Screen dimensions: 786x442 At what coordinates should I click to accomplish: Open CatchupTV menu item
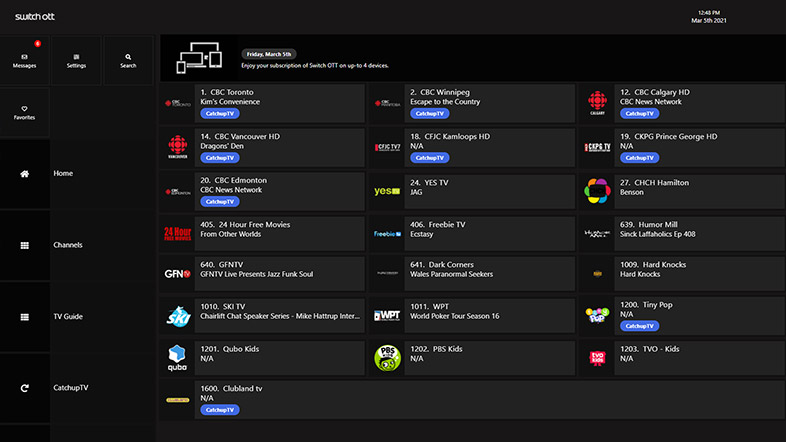coord(71,388)
